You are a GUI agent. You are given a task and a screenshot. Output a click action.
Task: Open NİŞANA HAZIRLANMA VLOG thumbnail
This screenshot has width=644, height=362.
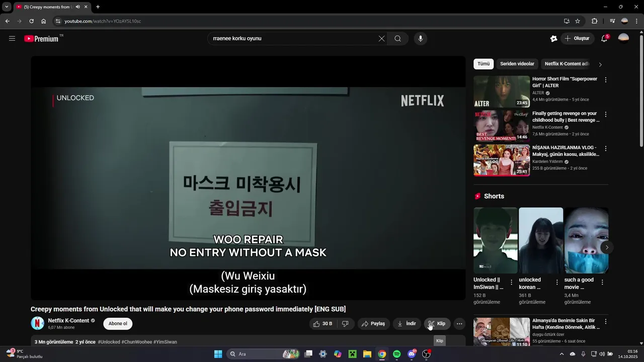pos(502,160)
